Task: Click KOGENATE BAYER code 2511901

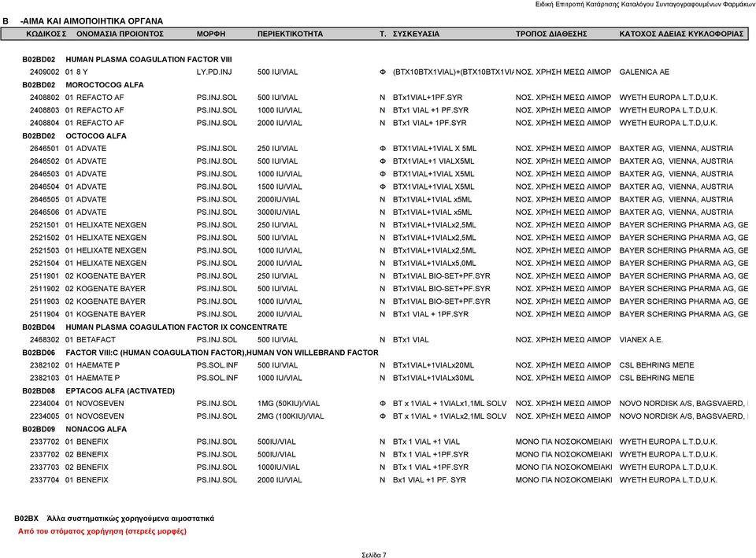Action: pos(44,276)
